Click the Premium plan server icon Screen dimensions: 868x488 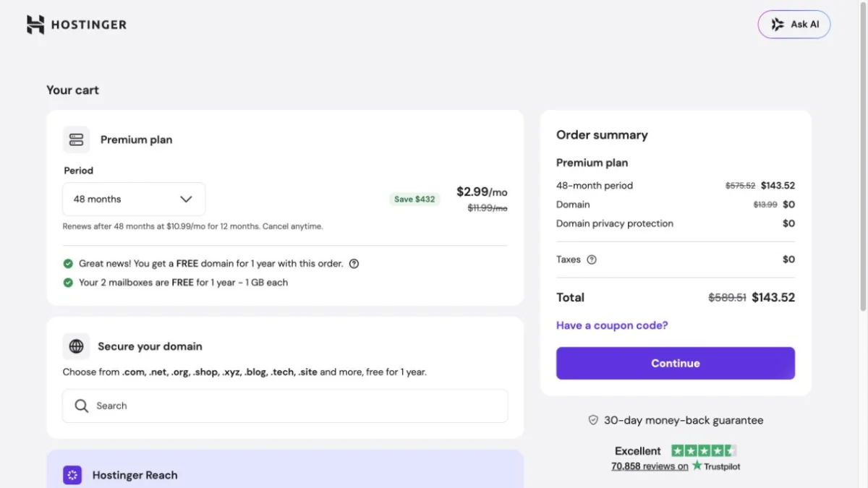click(77, 140)
